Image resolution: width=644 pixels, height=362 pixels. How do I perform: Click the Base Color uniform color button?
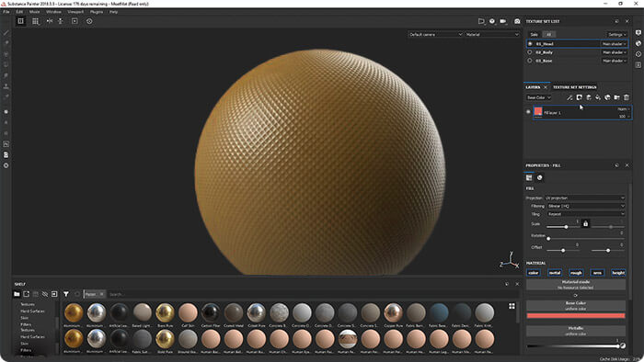pos(576,305)
